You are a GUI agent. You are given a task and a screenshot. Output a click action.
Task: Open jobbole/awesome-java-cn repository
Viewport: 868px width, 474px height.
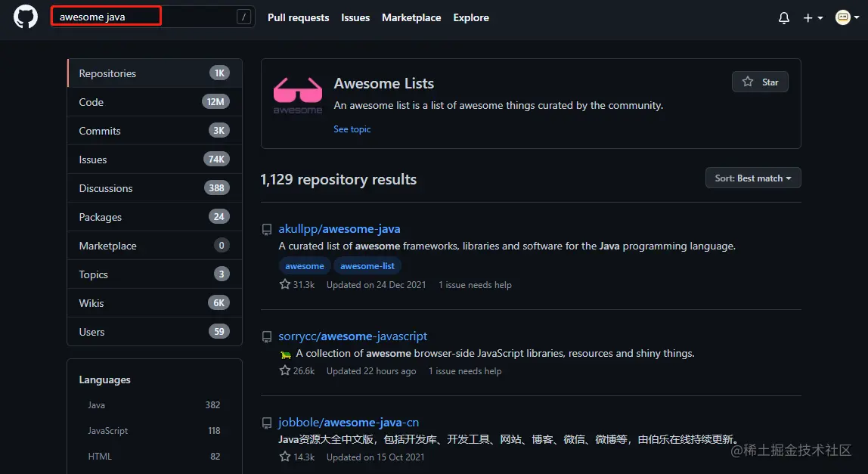tap(349, 423)
